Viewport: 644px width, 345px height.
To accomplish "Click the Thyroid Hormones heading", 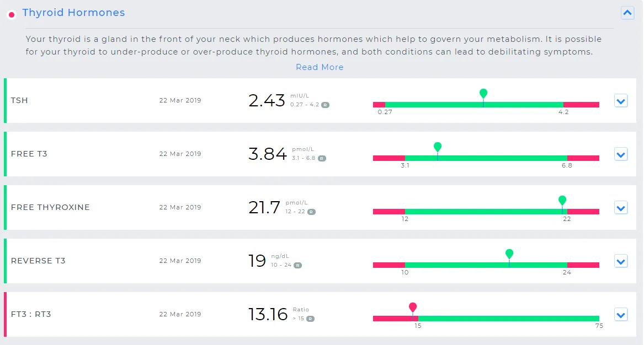I will tap(73, 13).
